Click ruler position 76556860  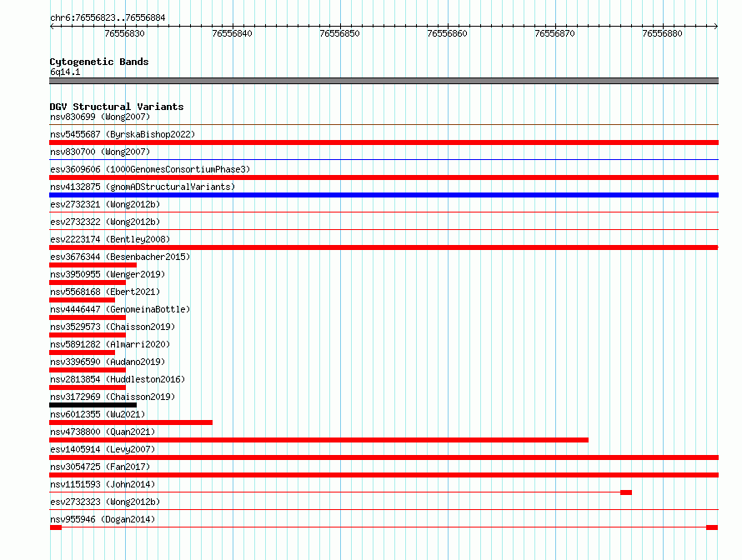click(x=447, y=33)
